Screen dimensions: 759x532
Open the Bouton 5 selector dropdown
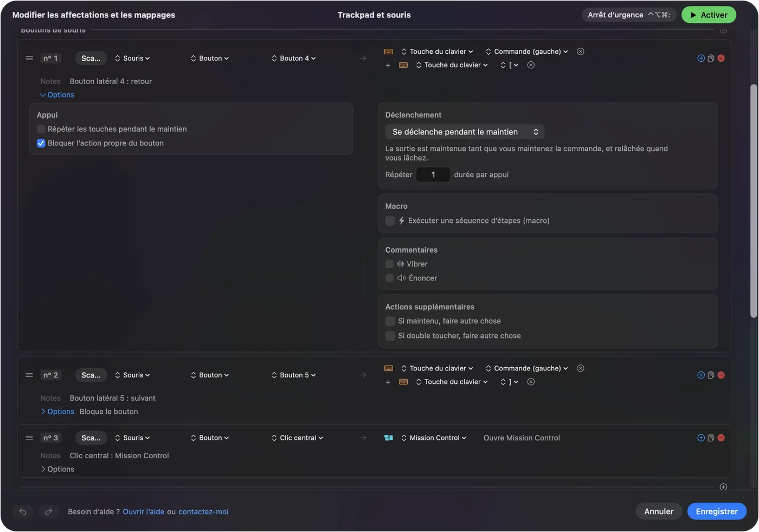tap(294, 375)
